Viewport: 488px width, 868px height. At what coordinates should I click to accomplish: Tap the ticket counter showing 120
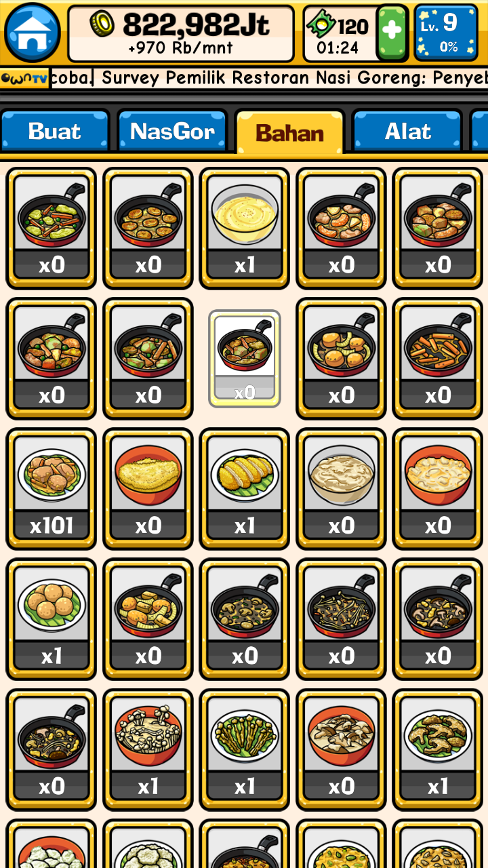340,33
